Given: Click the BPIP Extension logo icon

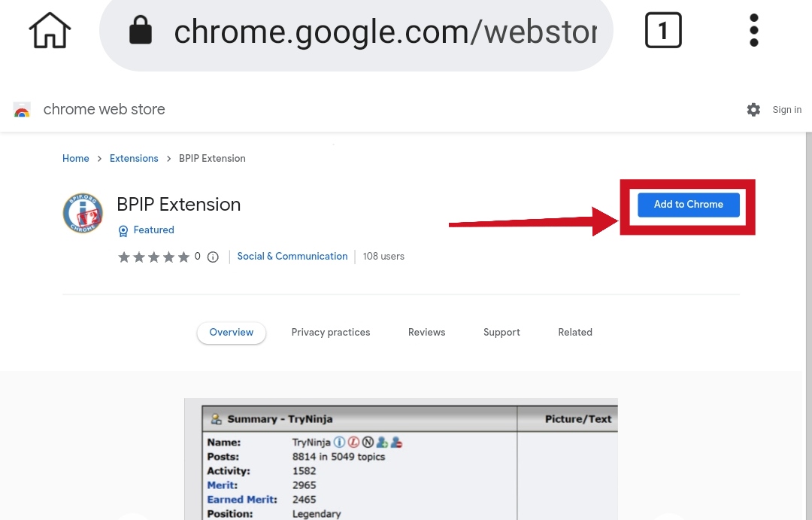Looking at the screenshot, I should click(83, 213).
